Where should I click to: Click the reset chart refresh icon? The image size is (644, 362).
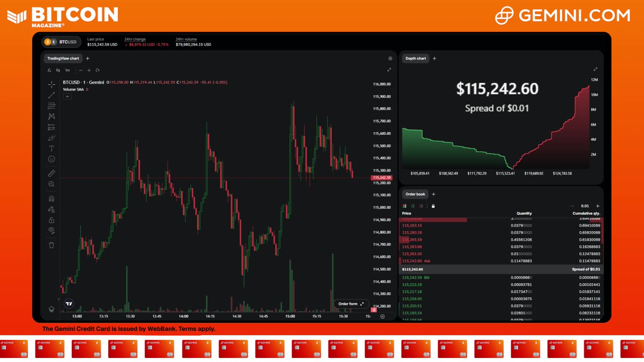pyautogui.click(x=98, y=70)
